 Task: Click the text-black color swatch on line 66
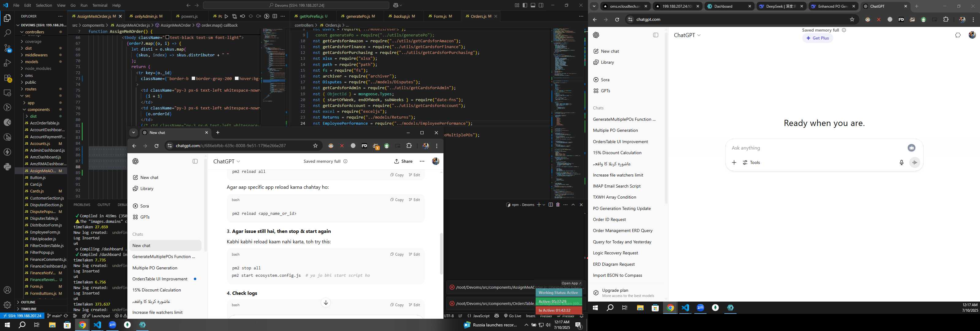(x=168, y=37)
